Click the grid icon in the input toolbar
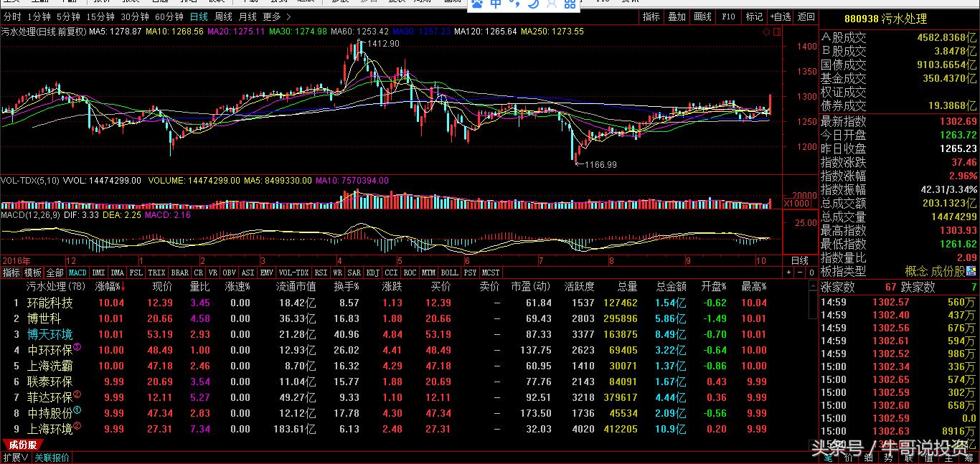980x464 pixels. point(570,4)
